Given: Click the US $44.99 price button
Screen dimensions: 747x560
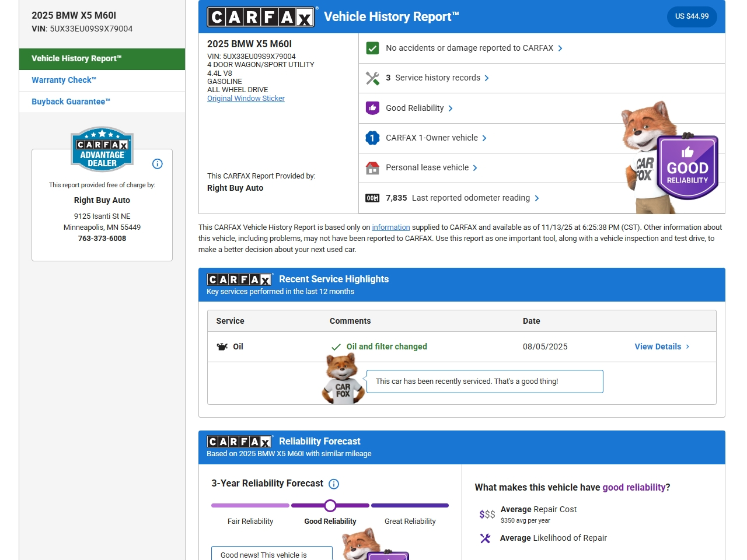Looking at the screenshot, I should point(692,16).
